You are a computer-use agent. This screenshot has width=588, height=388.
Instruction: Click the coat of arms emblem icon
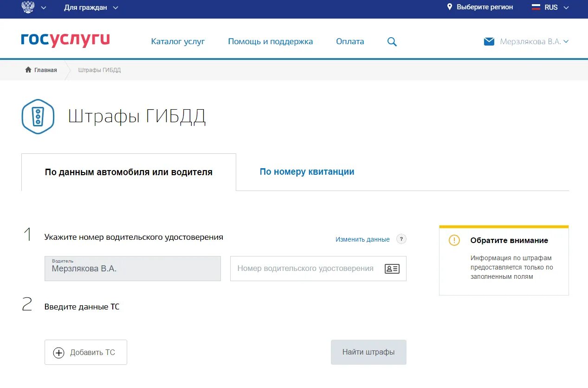point(28,7)
